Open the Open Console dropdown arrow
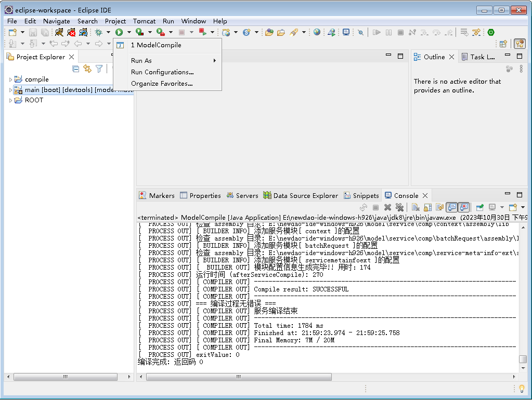Viewport: 532px width, 400px height. click(523, 207)
